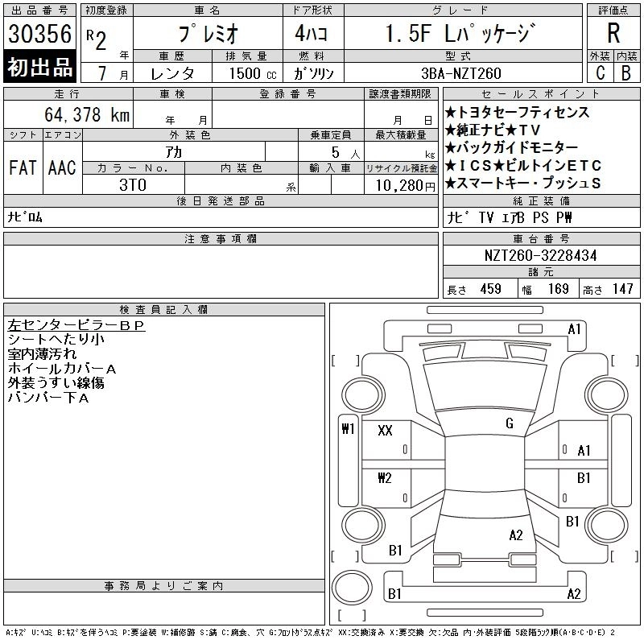This screenshot has width=644, height=644.
Task: Click the 検査員記入欄 header
Action: tap(163, 309)
